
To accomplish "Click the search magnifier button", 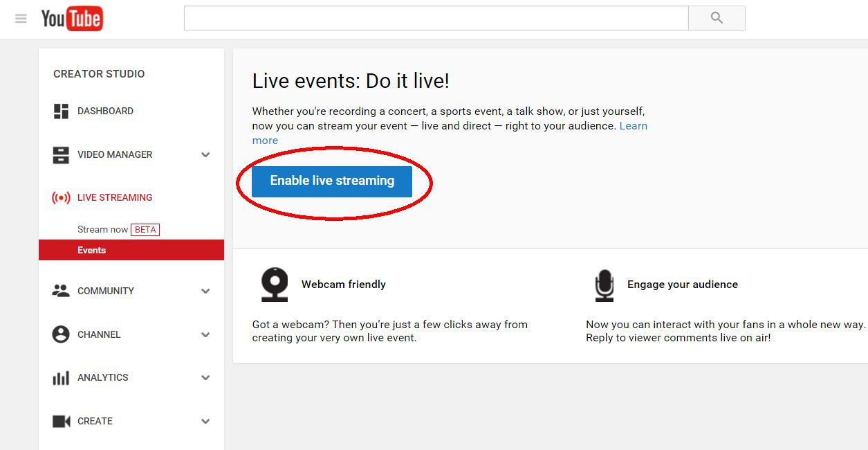I will click(x=716, y=18).
